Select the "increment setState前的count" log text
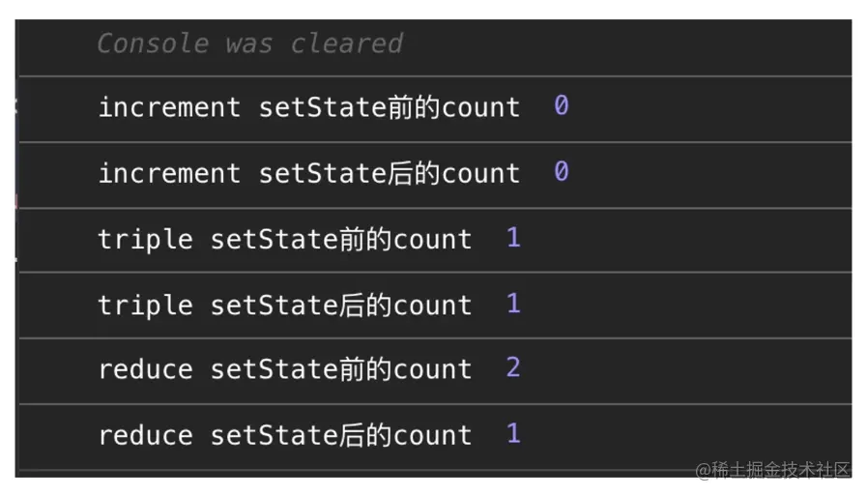Viewport: 868px width, 496px height. (x=308, y=107)
